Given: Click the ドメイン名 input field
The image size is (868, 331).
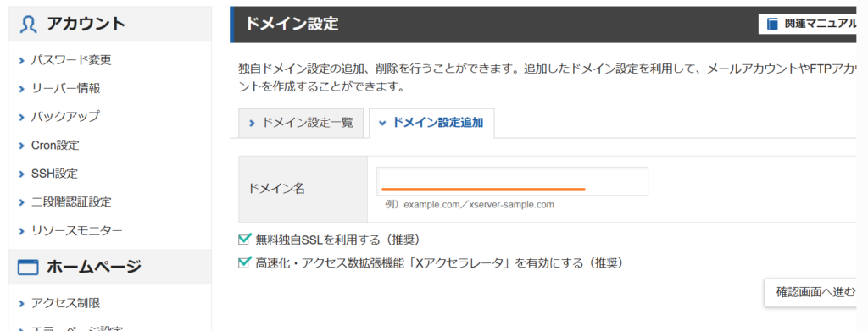Looking at the screenshot, I should [x=512, y=181].
